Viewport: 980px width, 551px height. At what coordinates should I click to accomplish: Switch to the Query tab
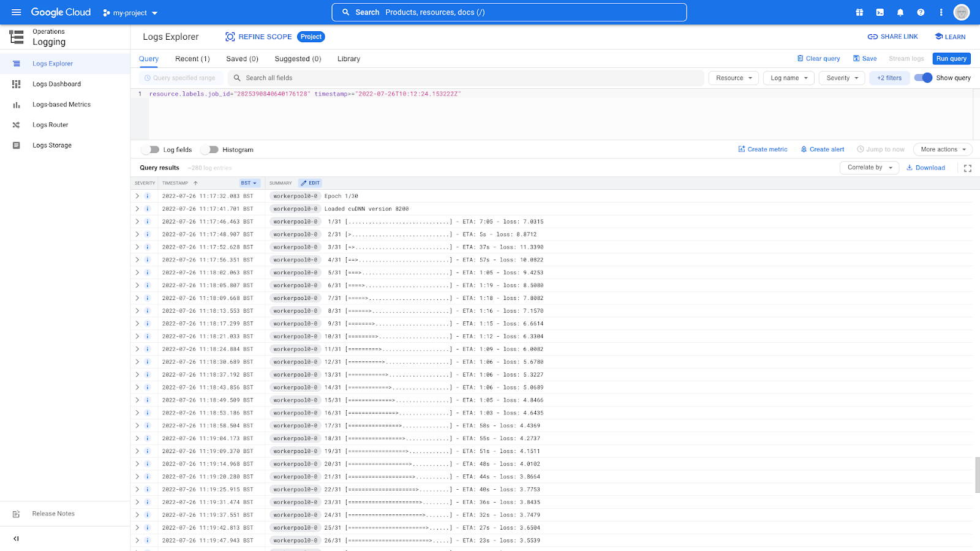tap(148, 59)
